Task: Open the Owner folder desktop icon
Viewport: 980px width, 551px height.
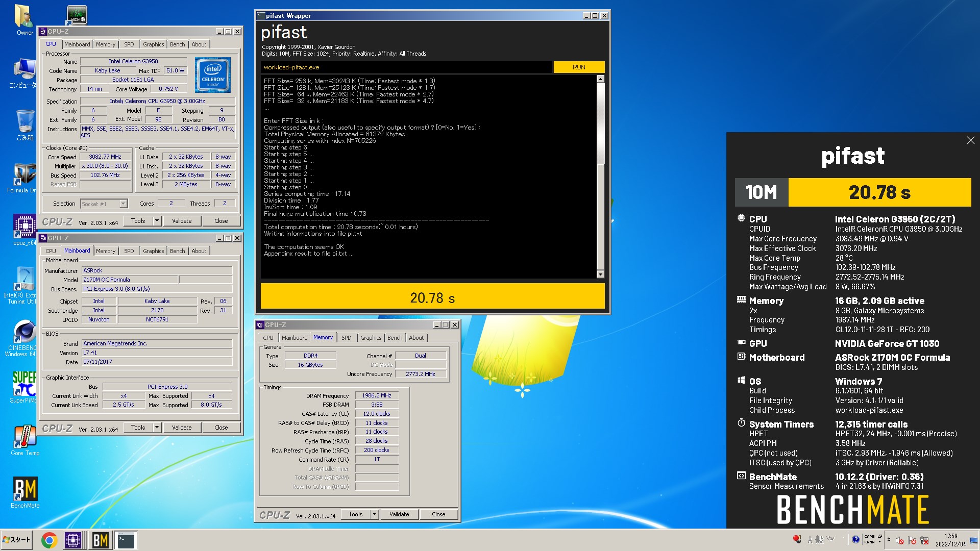Action: [x=24, y=19]
